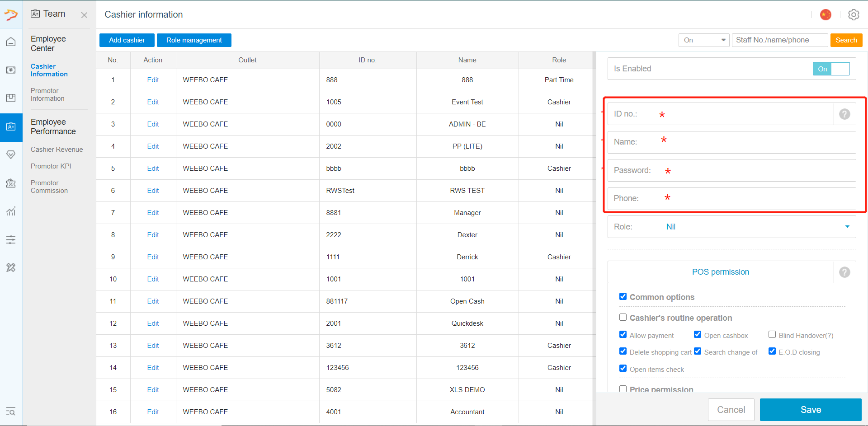Click the help icon beside ID no. field
Viewport: 868px width, 426px height.
pyautogui.click(x=844, y=114)
